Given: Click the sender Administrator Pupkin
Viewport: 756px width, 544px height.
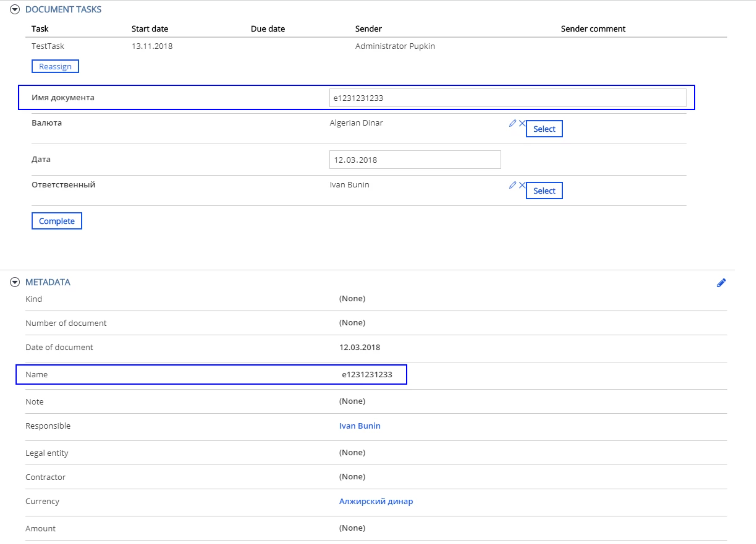Looking at the screenshot, I should [395, 46].
